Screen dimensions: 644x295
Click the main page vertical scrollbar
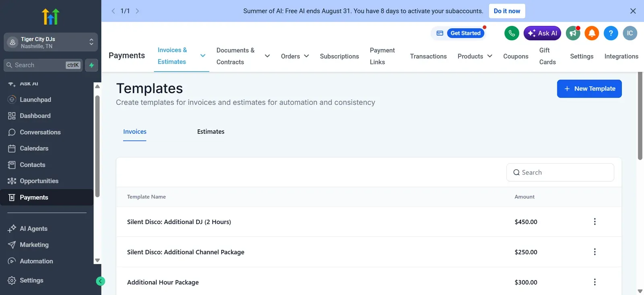click(x=640, y=116)
